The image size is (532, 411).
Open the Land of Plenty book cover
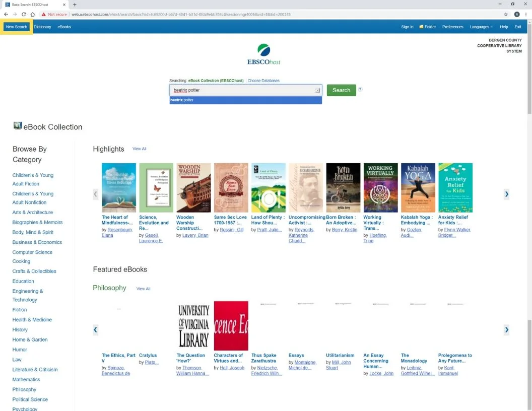click(x=269, y=187)
